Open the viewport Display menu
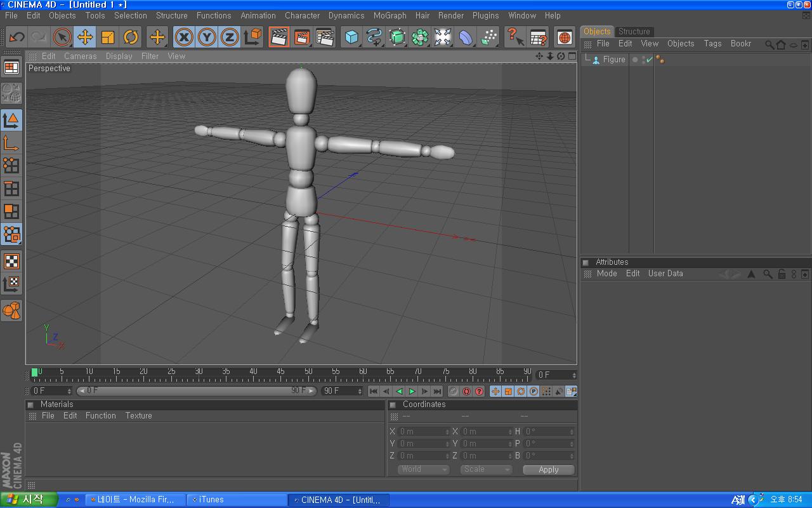This screenshot has height=508, width=812. tap(119, 56)
